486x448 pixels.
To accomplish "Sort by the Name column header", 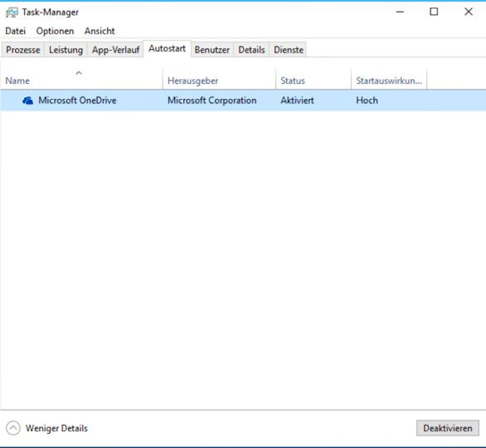I will coord(82,80).
